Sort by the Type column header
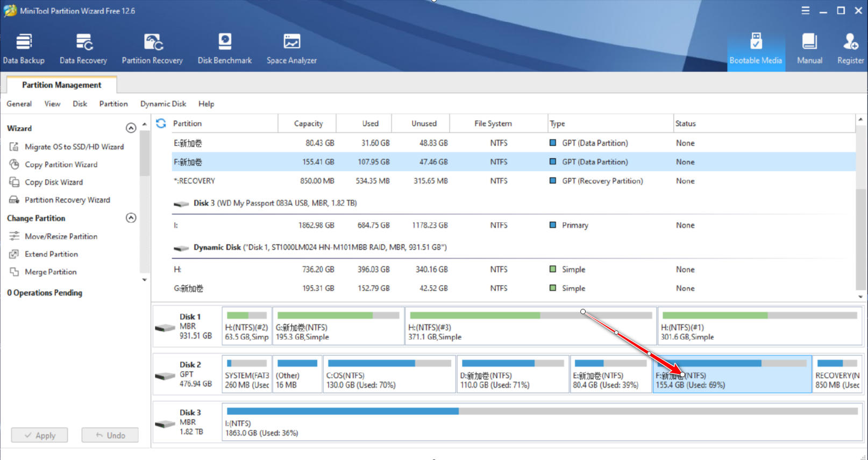Viewport: 868px width, 460px height. click(610, 123)
